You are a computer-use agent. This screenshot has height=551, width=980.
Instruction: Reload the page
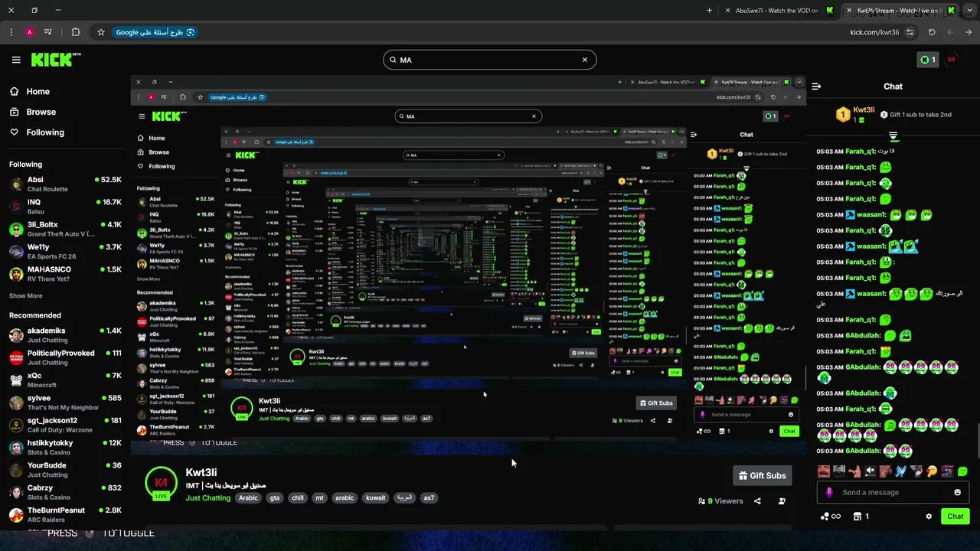(x=932, y=32)
